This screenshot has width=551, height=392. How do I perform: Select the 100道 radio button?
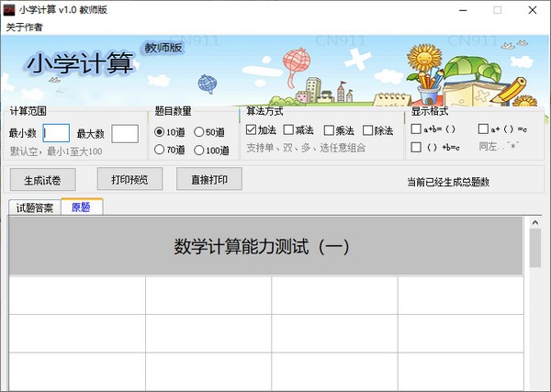coord(198,150)
